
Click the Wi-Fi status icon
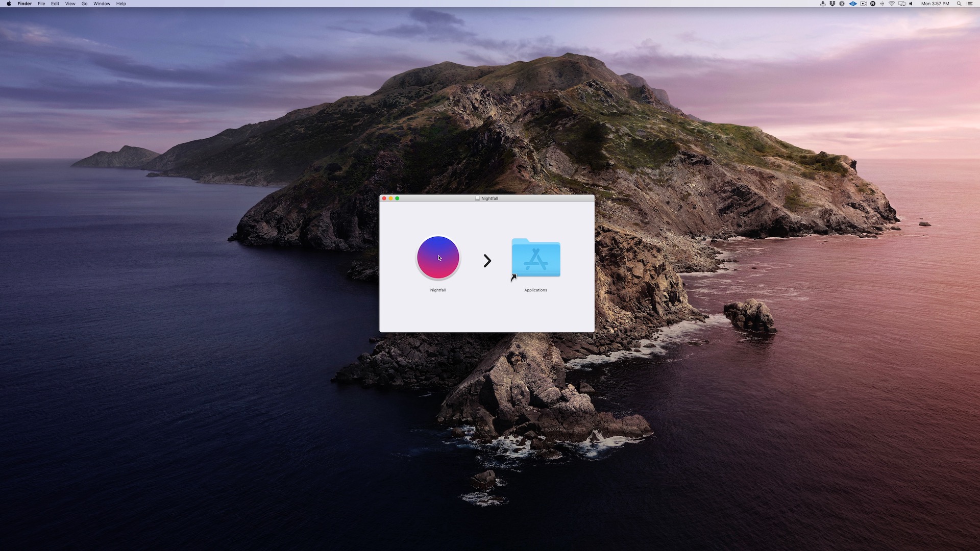point(892,4)
